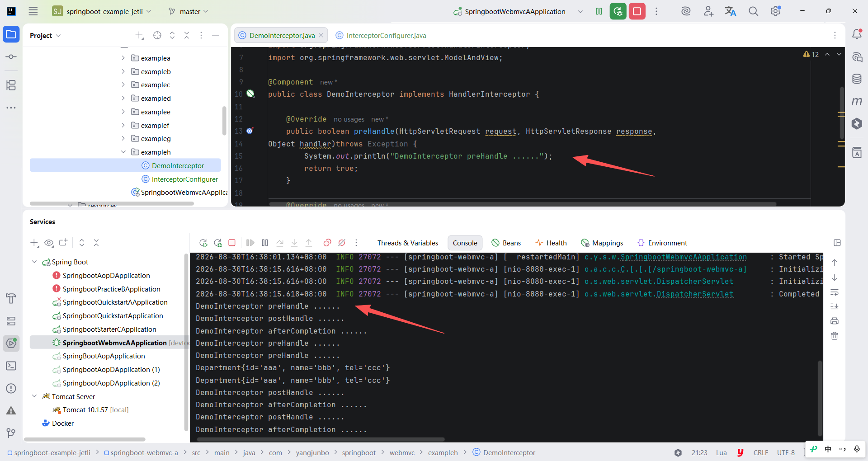
Task: Click the CRLF line separator in status bar
Action: click(x=761, y=452)
